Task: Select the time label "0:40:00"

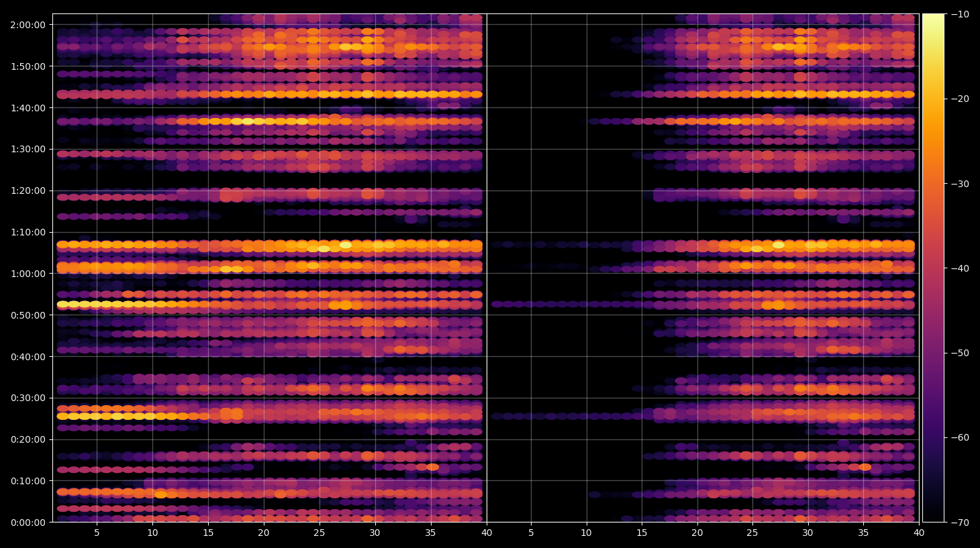Action: pos(28,357)
